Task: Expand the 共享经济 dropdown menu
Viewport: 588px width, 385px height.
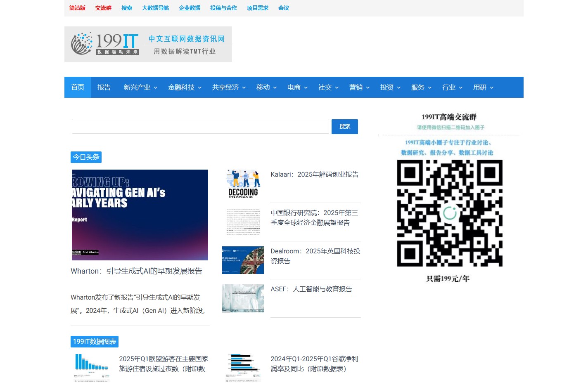Action: coord(229,87)
